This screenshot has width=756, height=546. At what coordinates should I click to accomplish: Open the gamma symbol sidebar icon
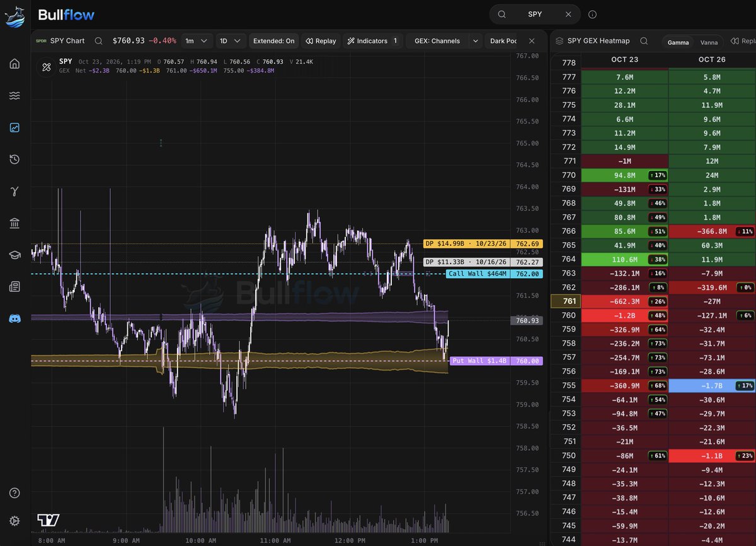tap(14, 191)
